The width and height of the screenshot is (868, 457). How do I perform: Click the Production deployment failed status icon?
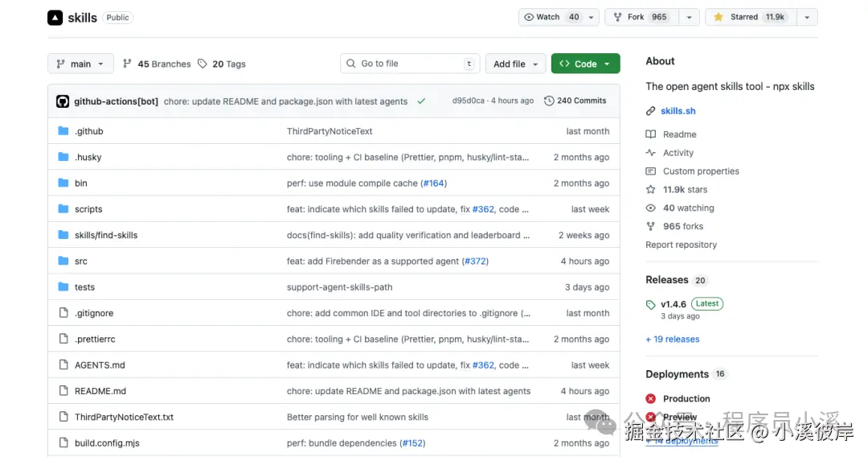pos(650,398)
